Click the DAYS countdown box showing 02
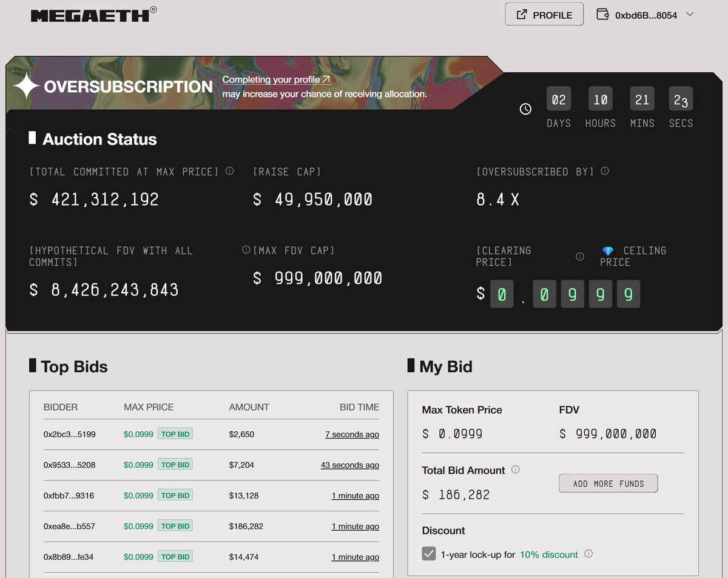728x578 pixels. 559,99
